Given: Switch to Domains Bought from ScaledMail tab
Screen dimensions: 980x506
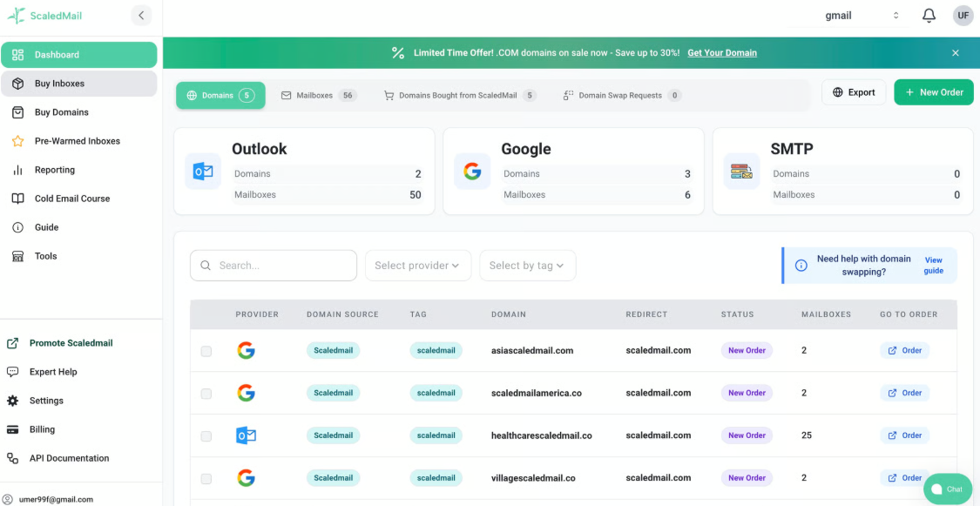Looking at the screenshot, I should click(460, 96).
